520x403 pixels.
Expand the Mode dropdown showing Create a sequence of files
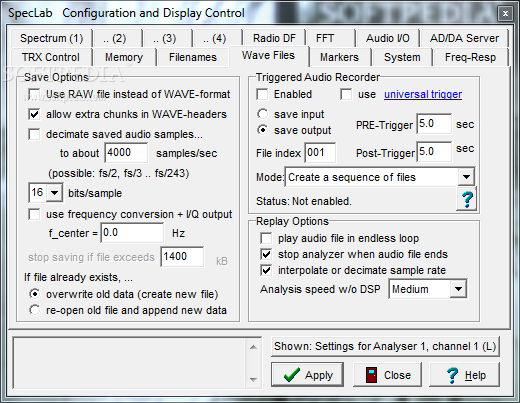[466, 177]
